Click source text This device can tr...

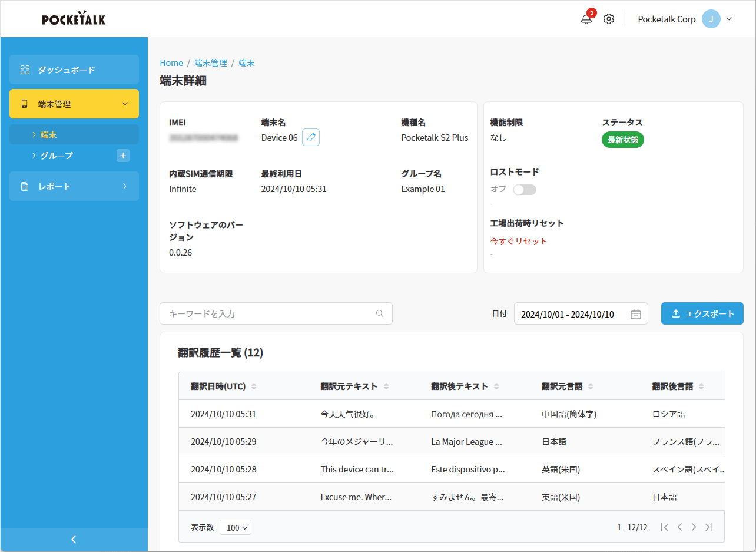[x=357, y=470]
